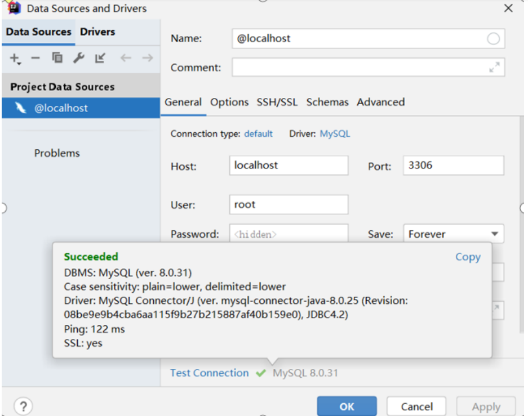
Task: Duplicate the selected data source
Action: [x=57, y=58]
